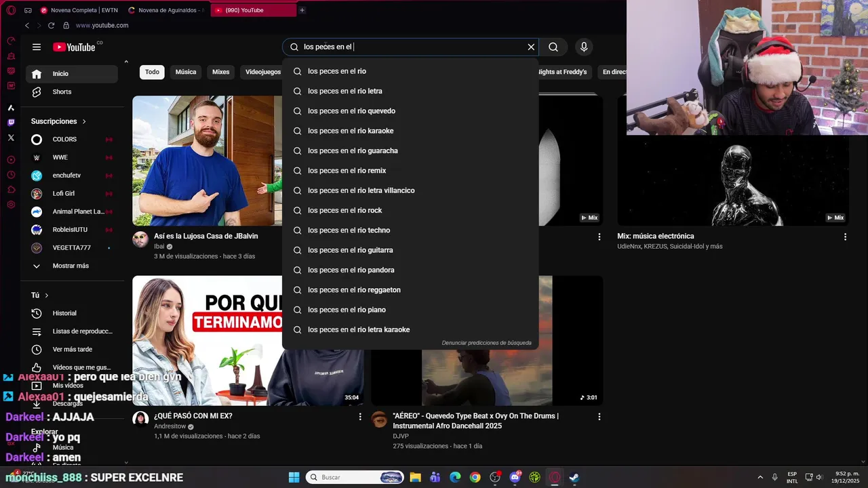Viewport: 868px width, 488px height.
Task: Open COLORS subscription channel
Action: pyautogui.click(x=72, y=140)
